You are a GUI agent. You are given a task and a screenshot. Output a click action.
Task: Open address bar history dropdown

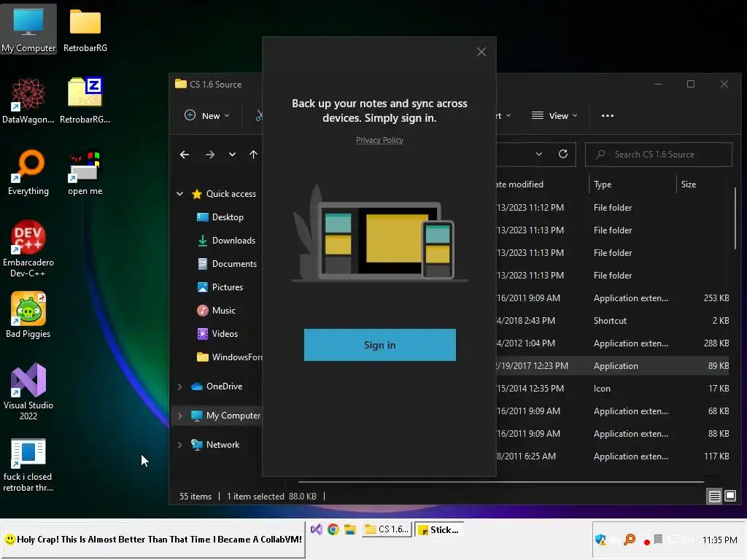(x=539, y=155)
